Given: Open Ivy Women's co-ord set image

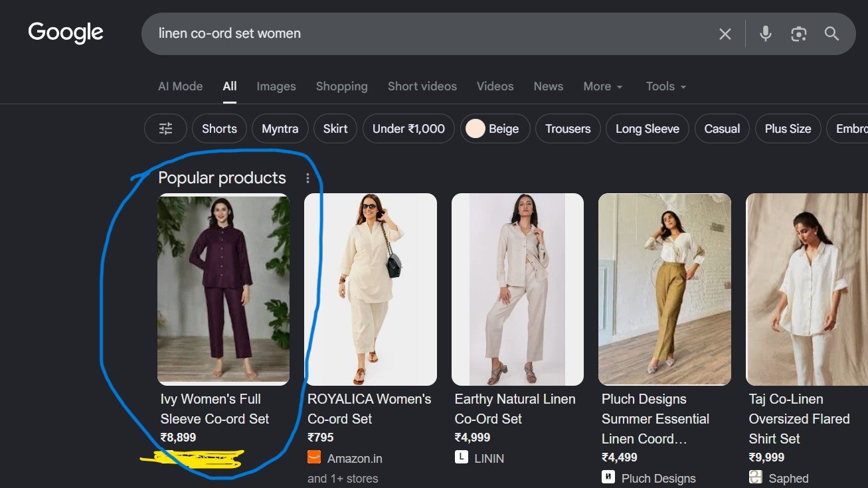Looking at the screenshot, I should click(x=223, y=289).
